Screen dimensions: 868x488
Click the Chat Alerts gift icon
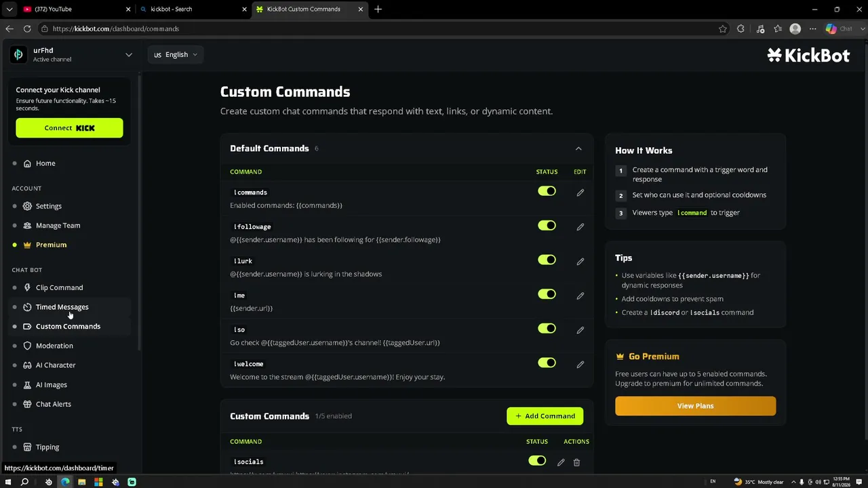(27, 404)
